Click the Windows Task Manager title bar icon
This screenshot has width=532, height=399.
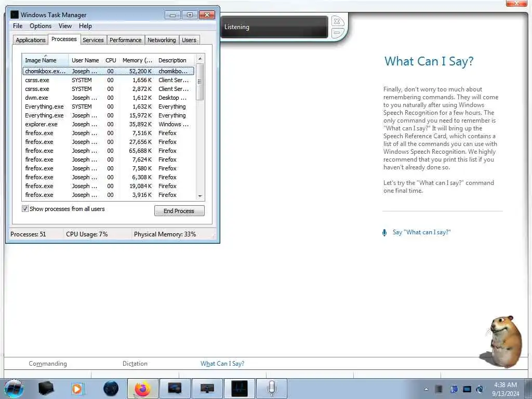point(14,15)
